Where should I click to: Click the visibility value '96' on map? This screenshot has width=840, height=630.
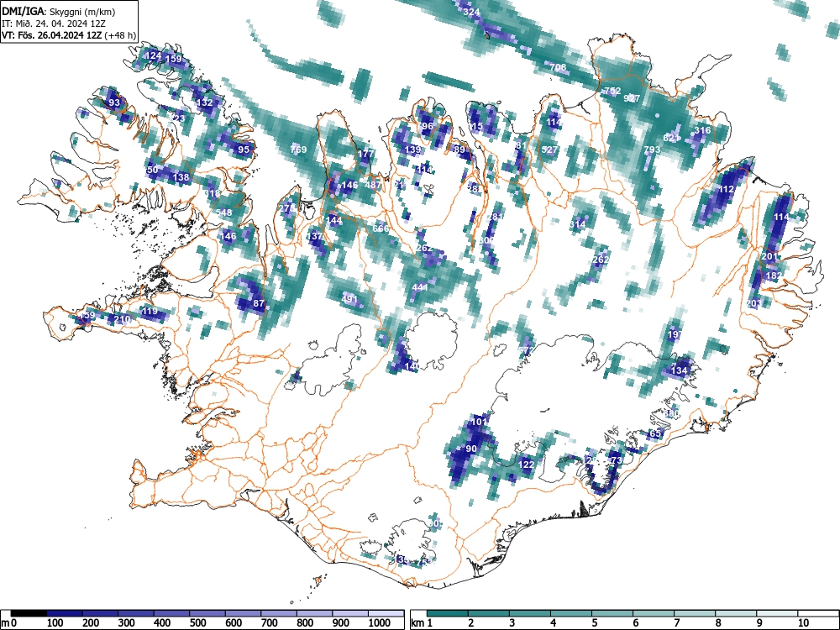[x=428, y=127]
